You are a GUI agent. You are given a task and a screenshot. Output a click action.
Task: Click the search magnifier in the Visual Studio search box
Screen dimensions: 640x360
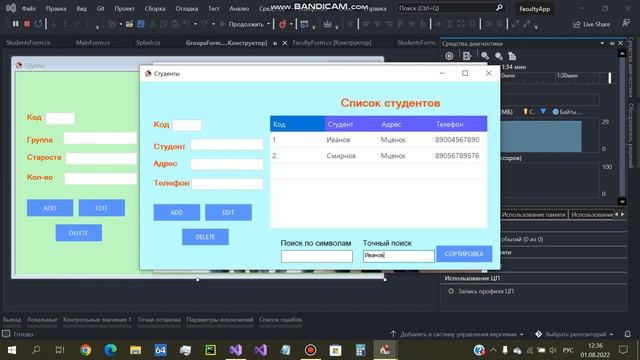click(x=499, y=8)
